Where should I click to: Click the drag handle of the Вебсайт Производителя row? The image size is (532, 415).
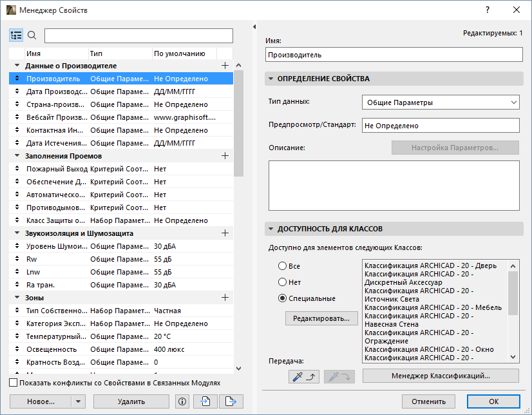pos(17,117)
